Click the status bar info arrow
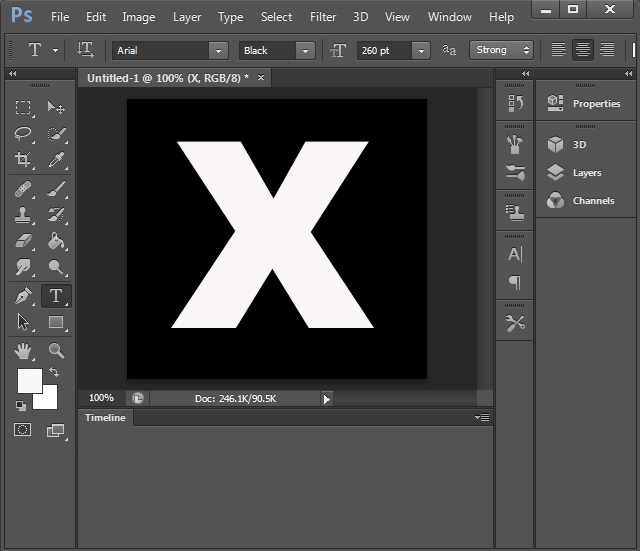641x551 pixels. [326, 399]
